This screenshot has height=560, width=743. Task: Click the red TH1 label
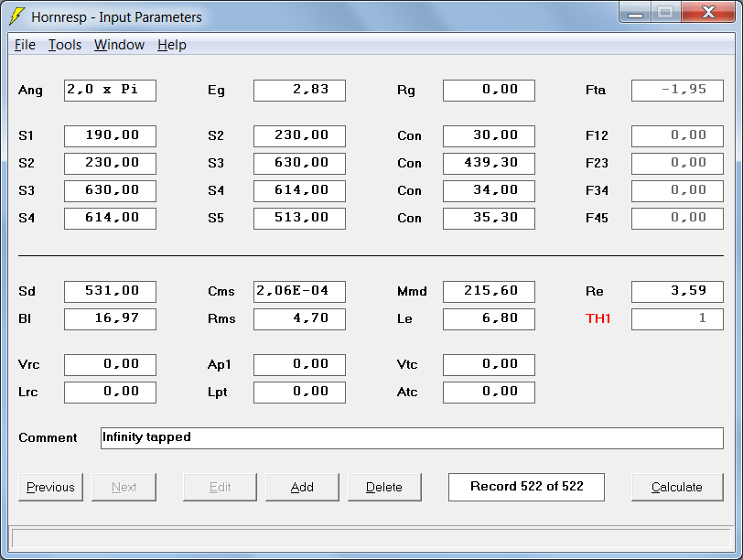[598, 318]
